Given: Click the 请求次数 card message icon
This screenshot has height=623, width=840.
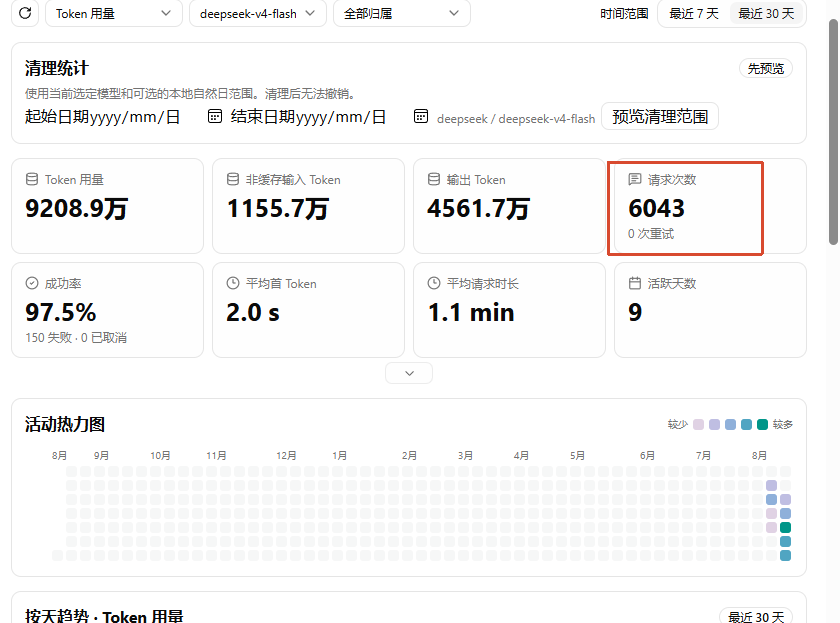Looking at the screenshot, I should coord(635,179).
